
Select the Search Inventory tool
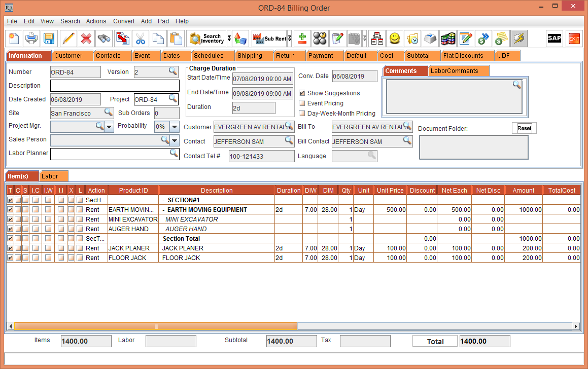tap(207, 38)
